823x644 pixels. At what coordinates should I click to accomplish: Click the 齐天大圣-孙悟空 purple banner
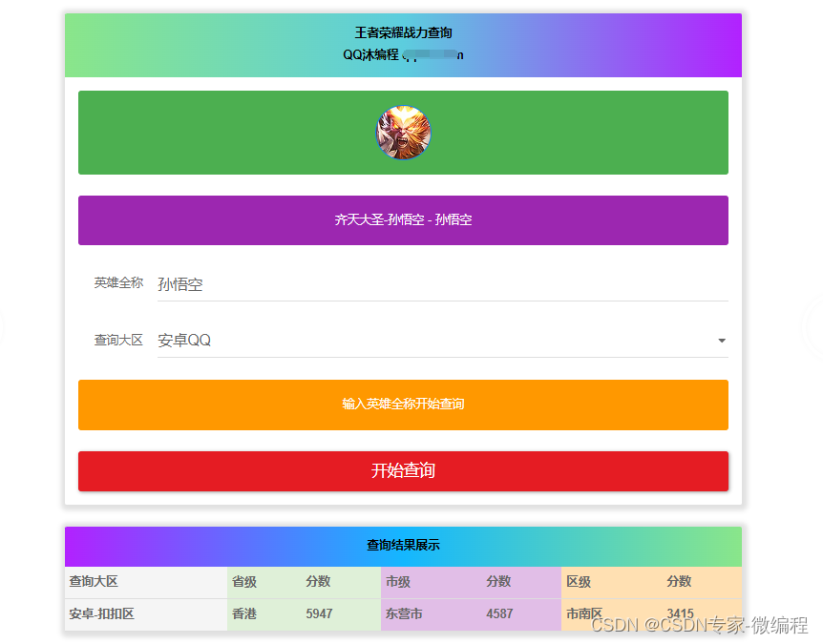point(403,219)
